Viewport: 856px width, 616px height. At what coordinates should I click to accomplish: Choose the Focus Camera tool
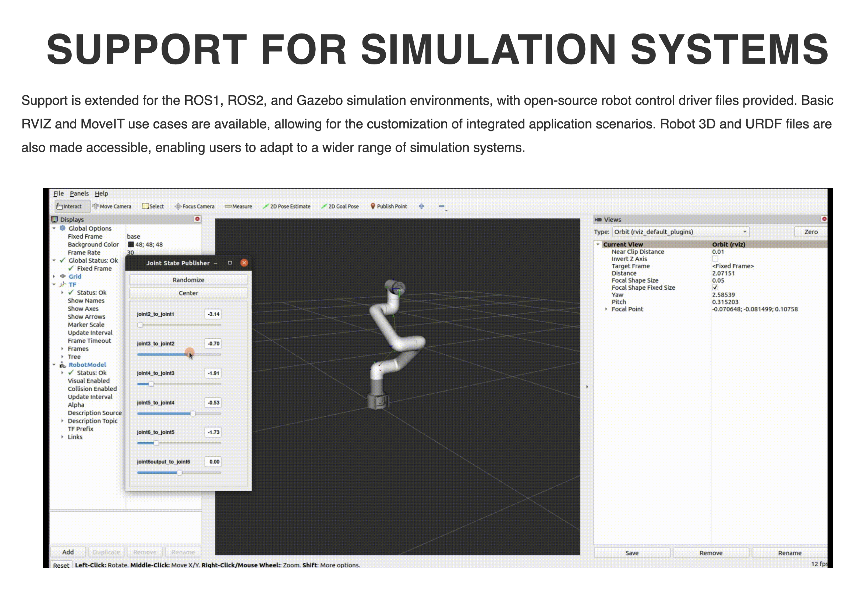coord(195,206)
